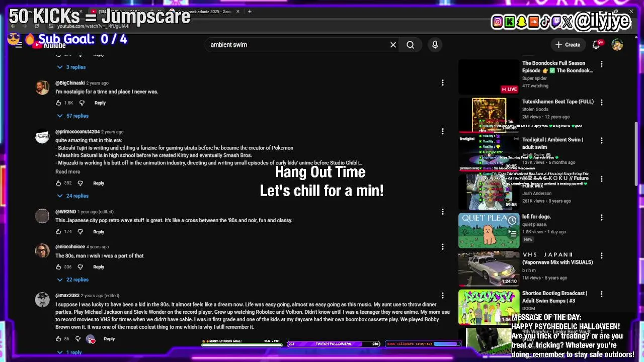Image resolution: width=644 pixels, height=362 pixels.
Task: Like BigChinaski's comment with 1.5K likes
Action: coord(58,103)
